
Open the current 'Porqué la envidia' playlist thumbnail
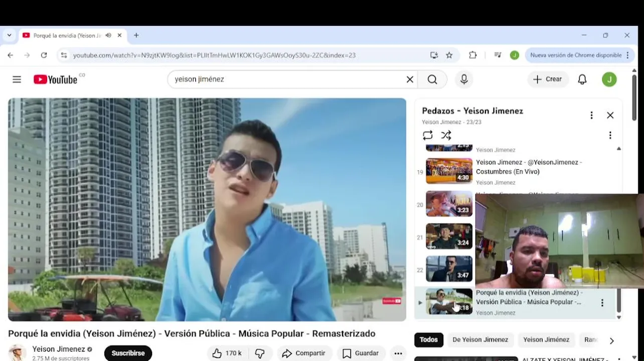pyautogui.click(x=449, y=301)
